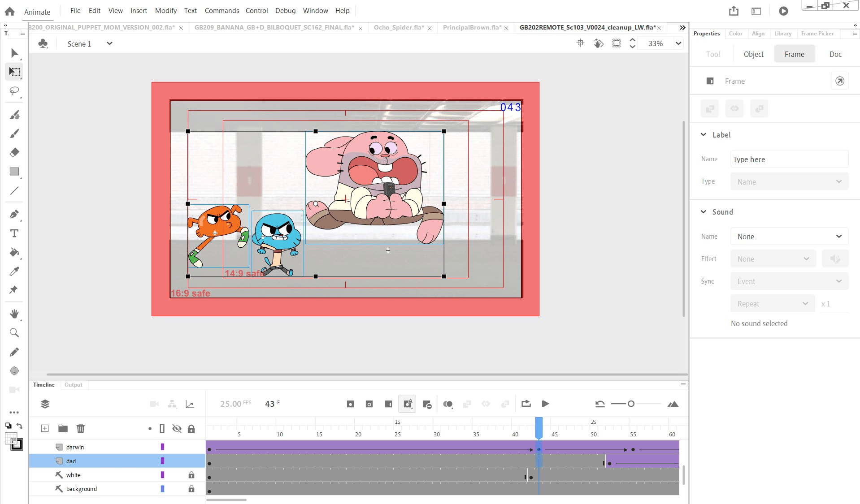Viewport: 860px width, 504px height.
Task: Toggle Show/Hide all layers eye icon
Action: 177,429
